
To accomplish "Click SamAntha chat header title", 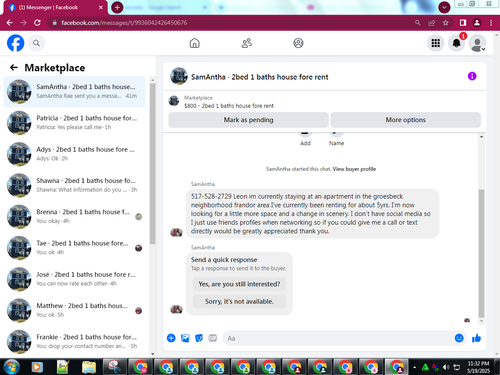I will tap(259, 77).
